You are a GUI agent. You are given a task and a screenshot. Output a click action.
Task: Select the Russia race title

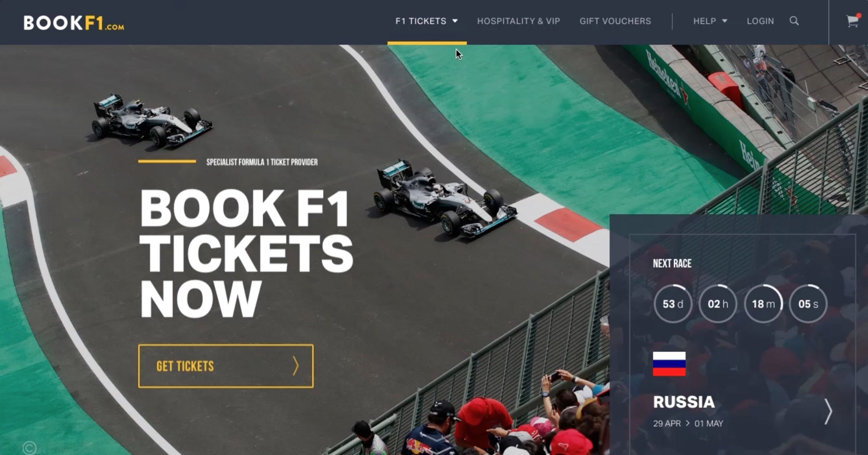[x=684, y=402]
